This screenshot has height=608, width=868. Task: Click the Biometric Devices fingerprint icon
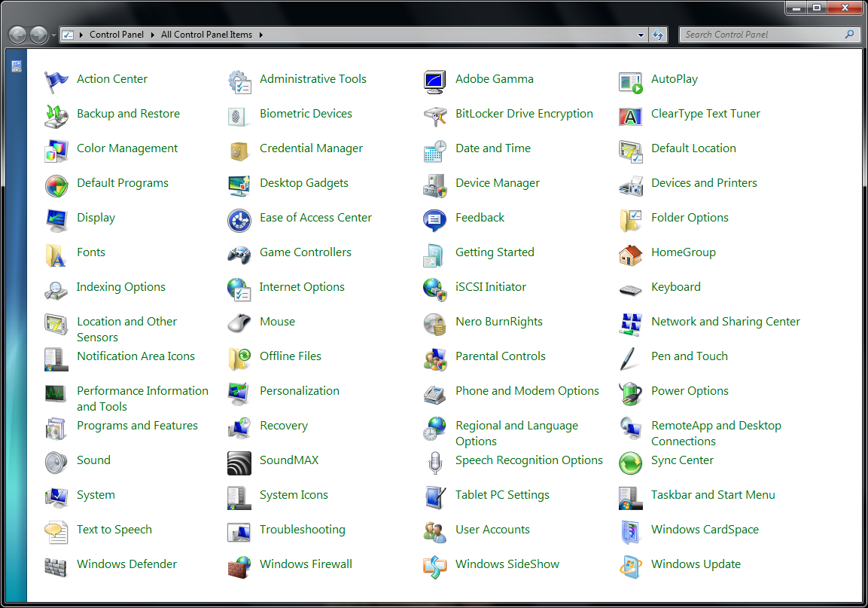click(239, 116)
